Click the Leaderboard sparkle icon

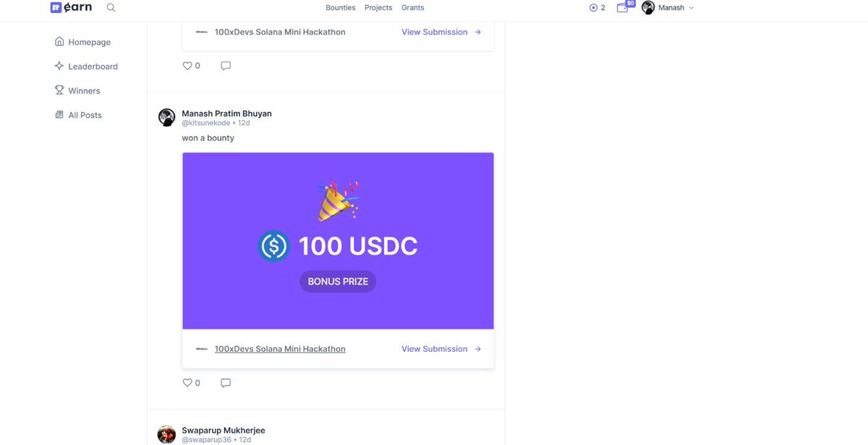(59, 66)
